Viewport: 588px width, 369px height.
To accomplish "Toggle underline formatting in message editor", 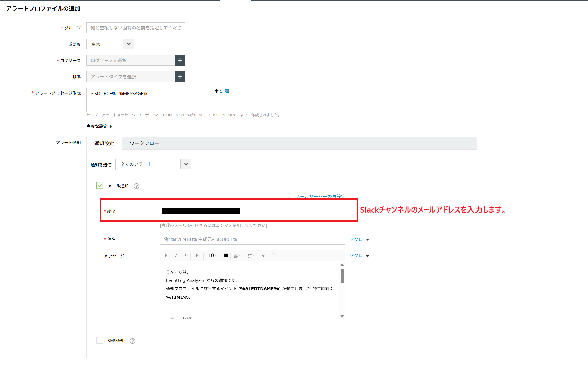I will 186,255.
